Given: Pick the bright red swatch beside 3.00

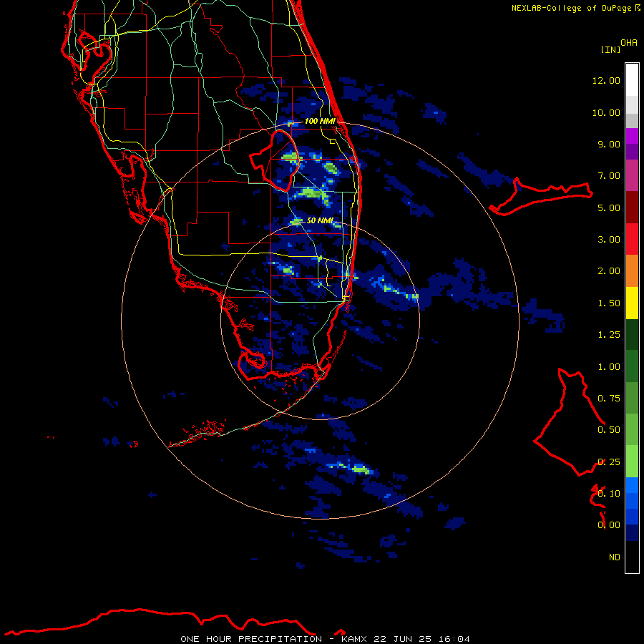Looking at the screenshot, I should [x=632, y=239].
